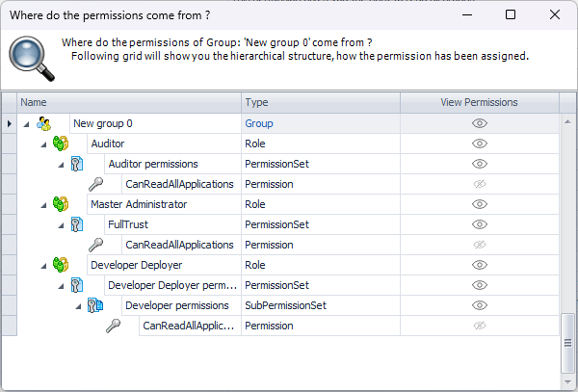Screen dimensions: 578x392
Task: Click the New group 0 group icon
Action: point(43,123)
